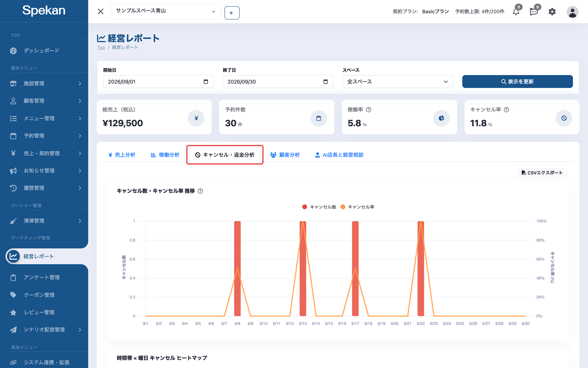Show help for キャンセル率 question mark
588x368 pixels.
(x=506, y=110)
